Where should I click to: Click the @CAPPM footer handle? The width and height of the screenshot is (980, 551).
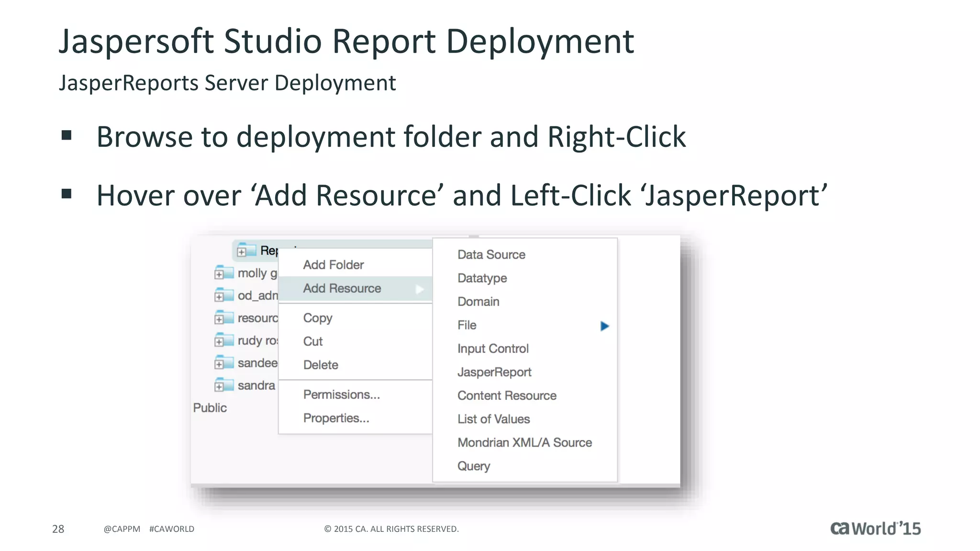tap(122, 529)
